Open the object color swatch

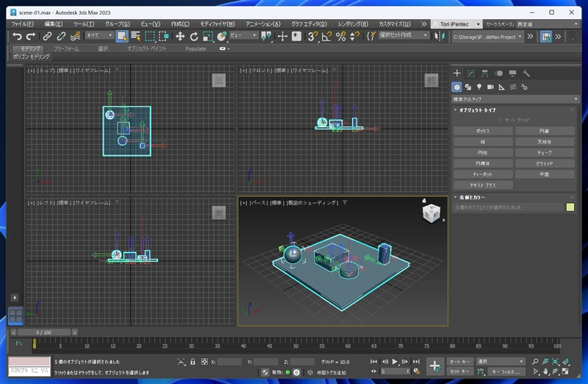coord(570,207)
